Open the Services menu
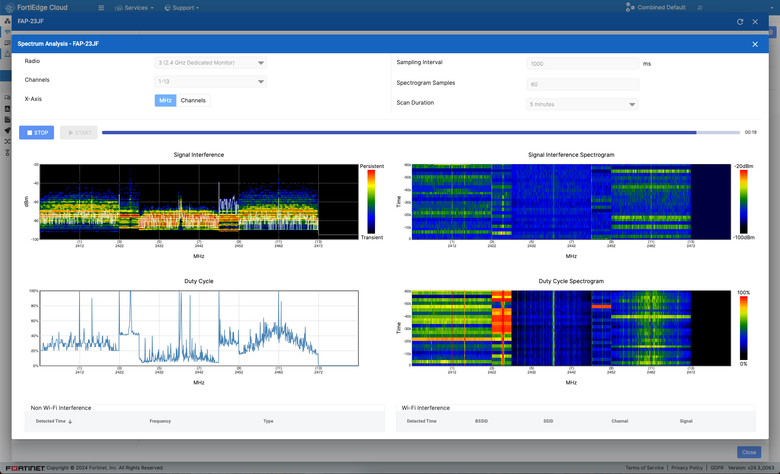780x474 pixels. pos(136,7)
